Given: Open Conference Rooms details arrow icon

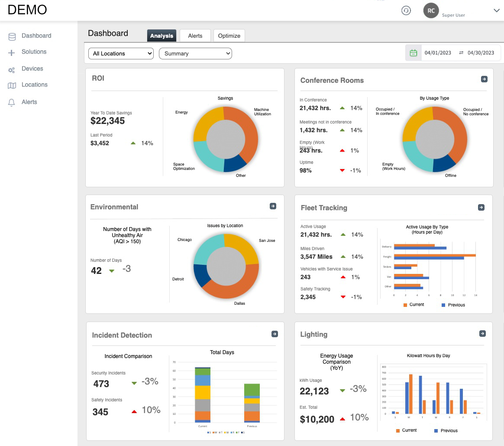Looking at the screenshot, I should [484, 79].
